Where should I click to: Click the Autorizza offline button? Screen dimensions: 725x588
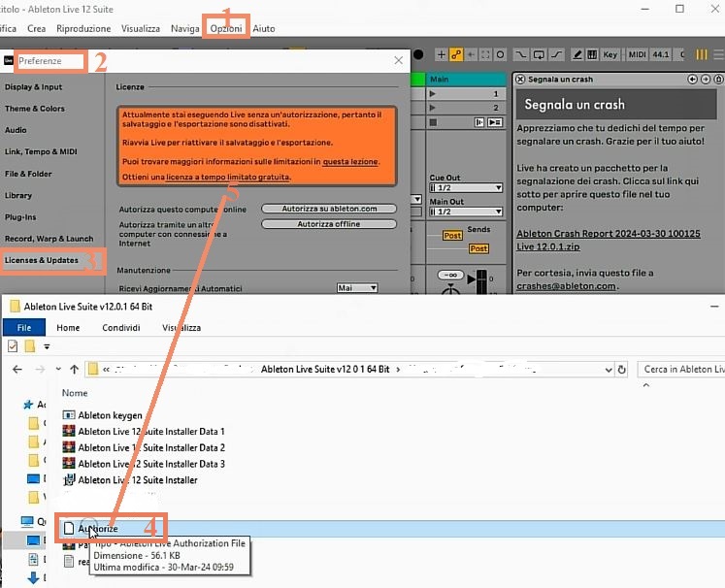(331, 224)
